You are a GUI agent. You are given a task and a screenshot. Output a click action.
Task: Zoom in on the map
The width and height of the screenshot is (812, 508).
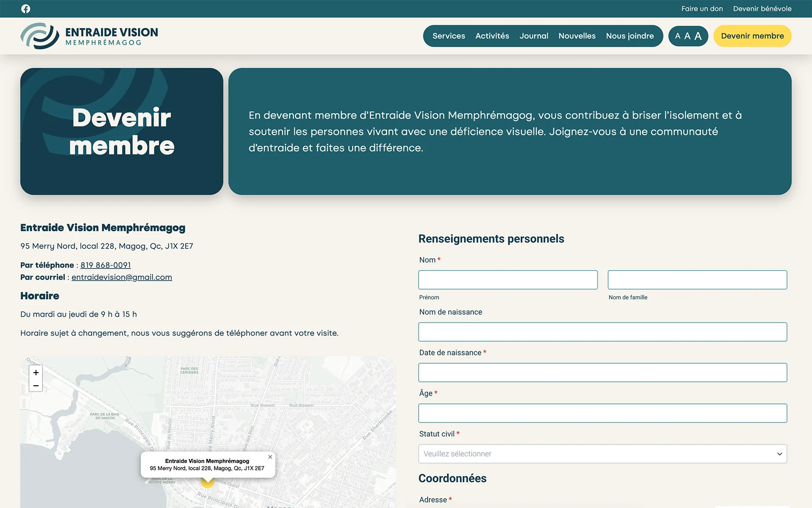click(36, 373)
